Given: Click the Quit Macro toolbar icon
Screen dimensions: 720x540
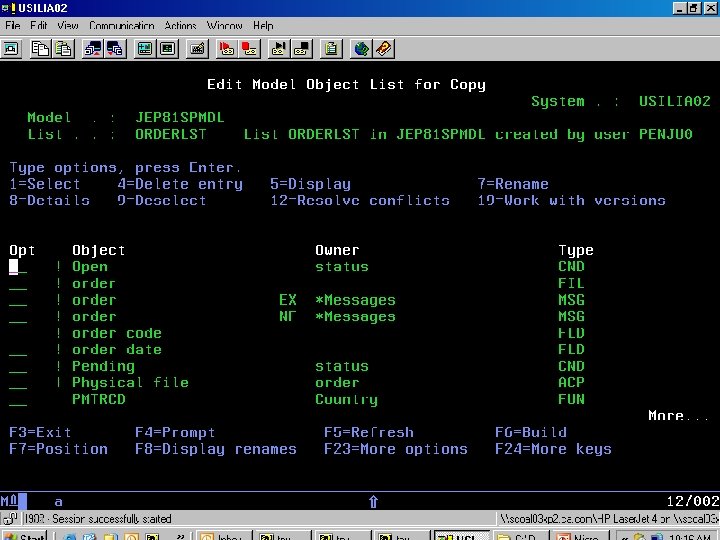Looking at the screenshot, I should [x=302, y=49].
